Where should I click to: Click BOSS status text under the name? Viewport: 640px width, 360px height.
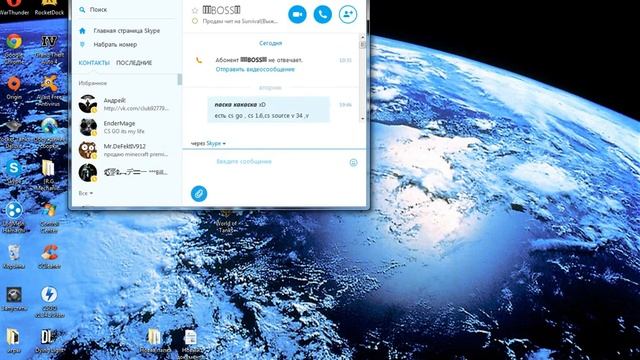tap(240, 21)
